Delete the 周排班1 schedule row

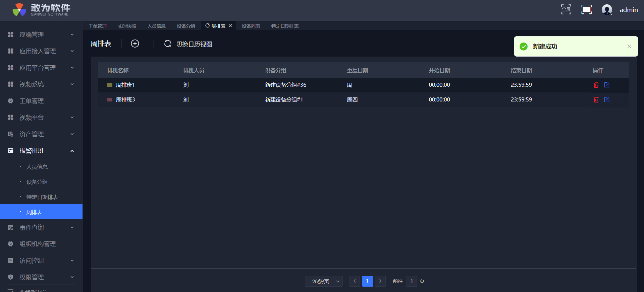pos(596,85)
